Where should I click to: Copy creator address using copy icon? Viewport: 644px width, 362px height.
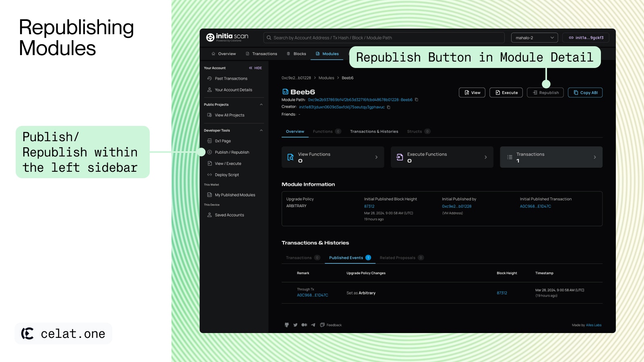click(x=388, y=107)
